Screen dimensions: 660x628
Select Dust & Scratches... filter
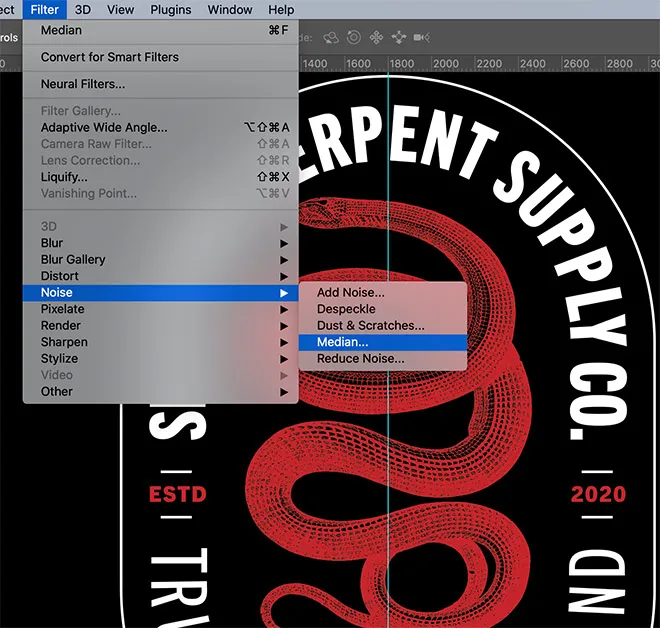[x=370, y=325]
